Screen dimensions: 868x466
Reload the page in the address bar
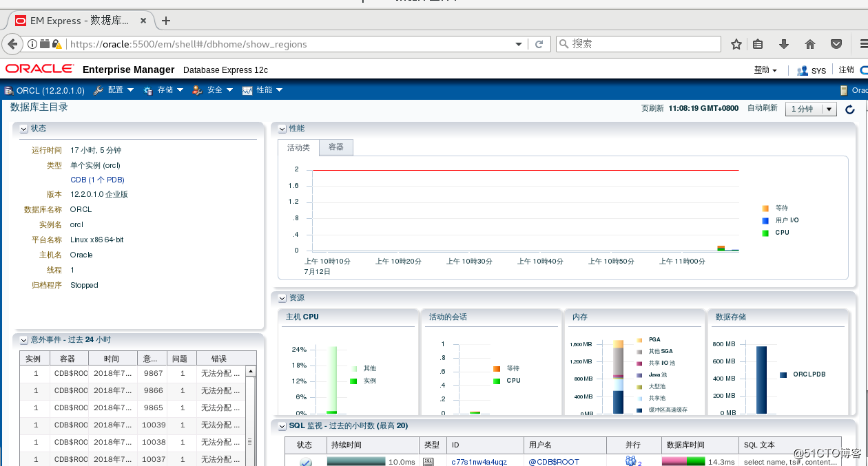(539, 44)
